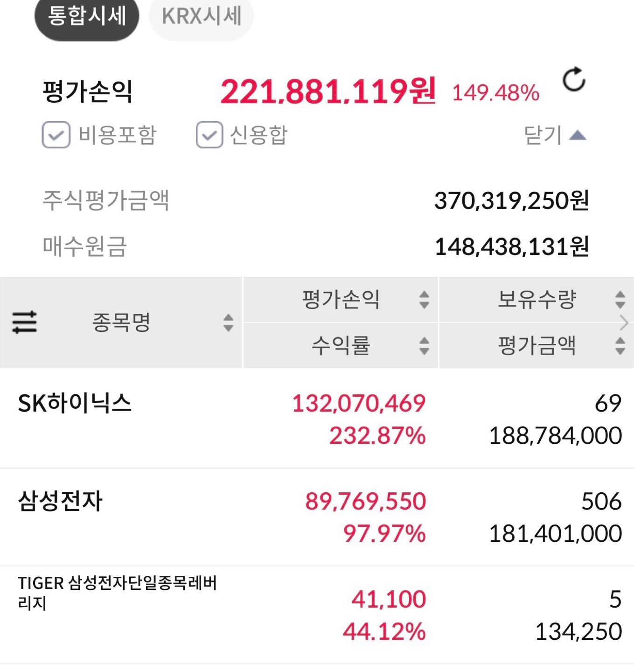Select the 보유수량 column header

click(536, 300)
